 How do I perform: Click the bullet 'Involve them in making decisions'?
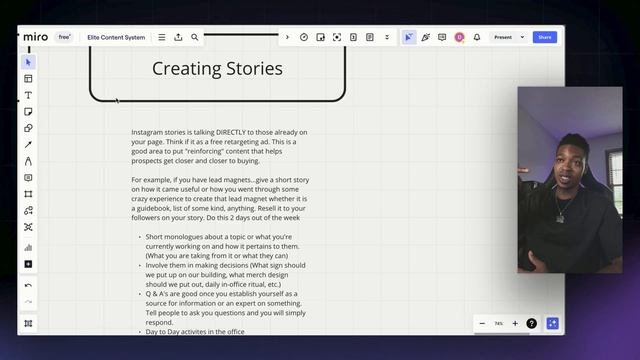pos(225,275)
